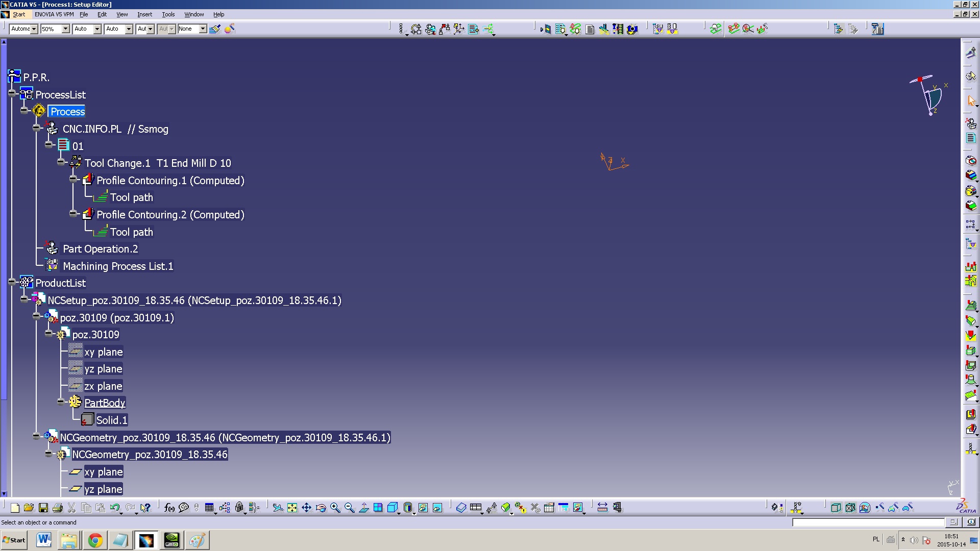Open the What's This help icon
This screenshot has height=551, width=980.
coord(145,508)
